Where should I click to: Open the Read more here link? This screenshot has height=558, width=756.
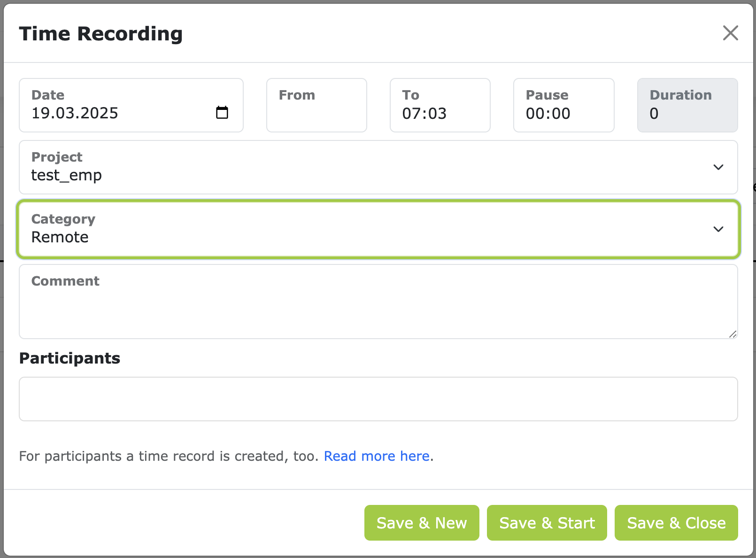click(377, 456)
